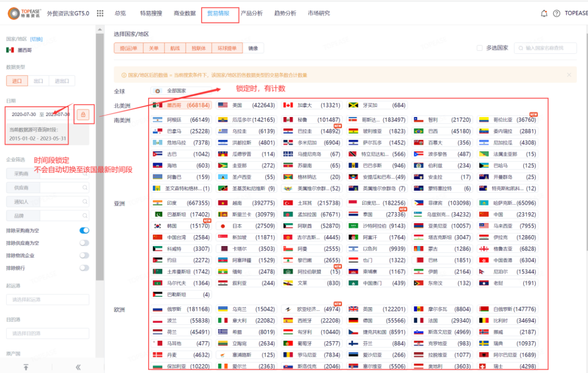Select 进口 data type
This screenshot has width=588, height=373.
[17, 81]
